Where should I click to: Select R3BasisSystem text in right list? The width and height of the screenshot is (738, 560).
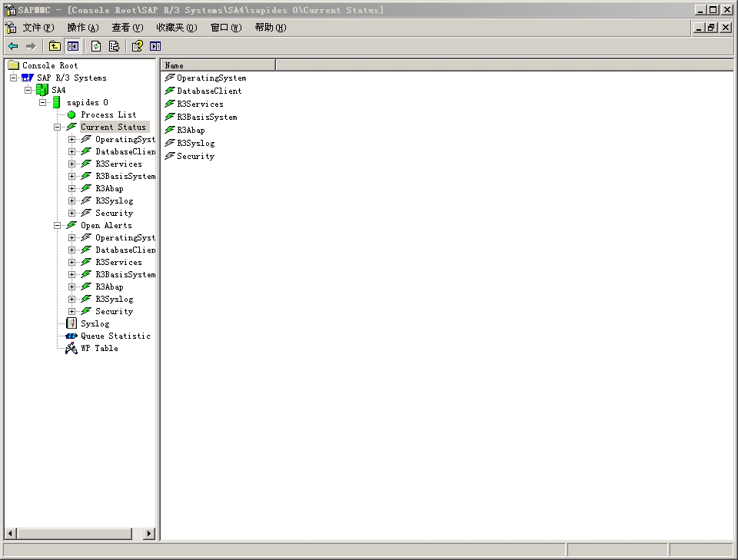click(207, 117)
